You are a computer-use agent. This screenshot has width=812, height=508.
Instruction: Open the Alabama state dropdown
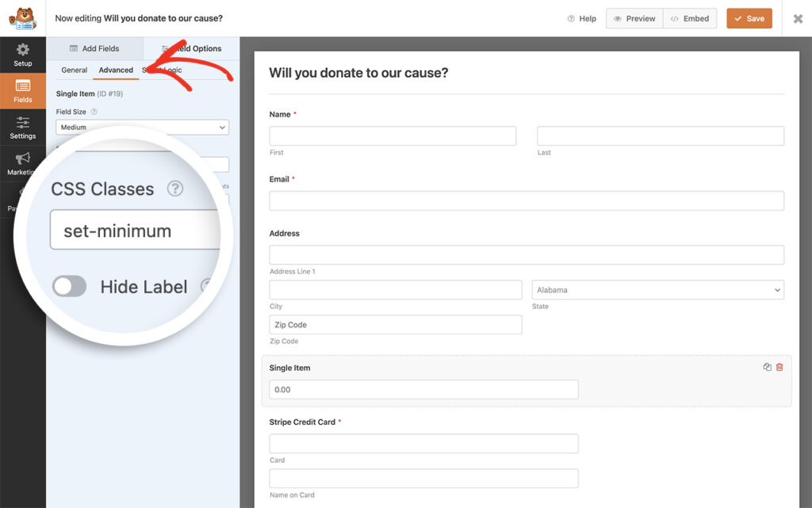pos(657,289)
